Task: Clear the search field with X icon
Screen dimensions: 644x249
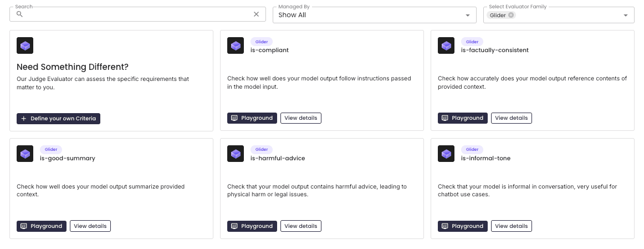Action: [256, 14]
